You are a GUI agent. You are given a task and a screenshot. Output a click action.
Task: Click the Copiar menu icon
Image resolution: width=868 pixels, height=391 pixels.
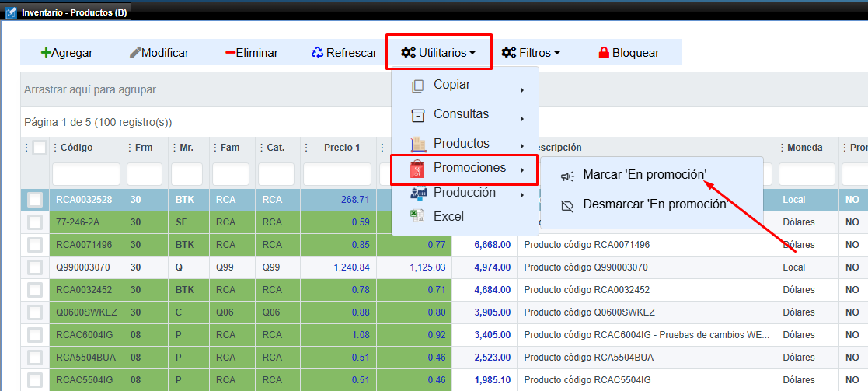418,86
